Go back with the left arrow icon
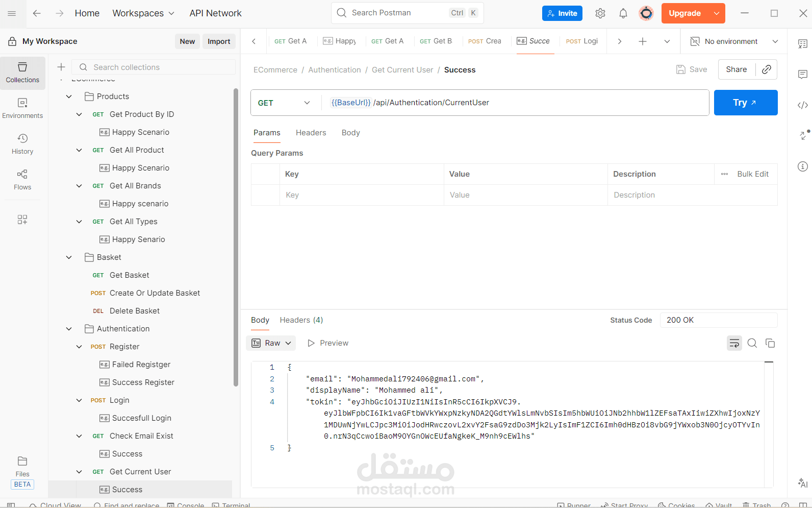812x508 pixels. (x=37, y=13)
